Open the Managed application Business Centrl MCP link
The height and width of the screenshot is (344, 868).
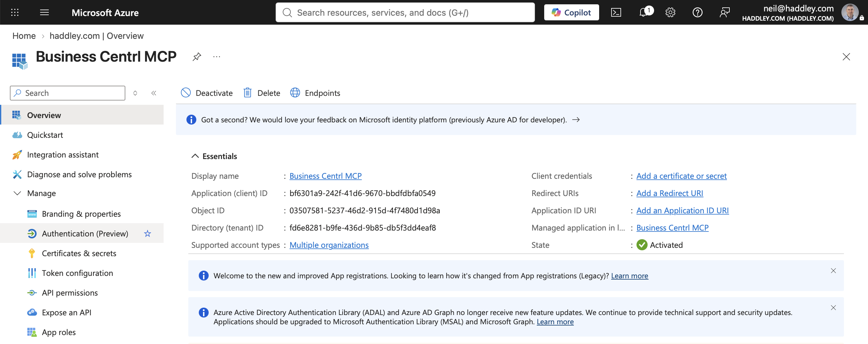coord(672,227)
